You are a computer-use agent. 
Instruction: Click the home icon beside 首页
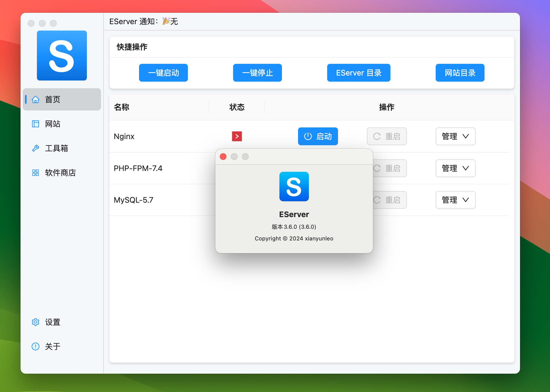click(x=36, y=99)
